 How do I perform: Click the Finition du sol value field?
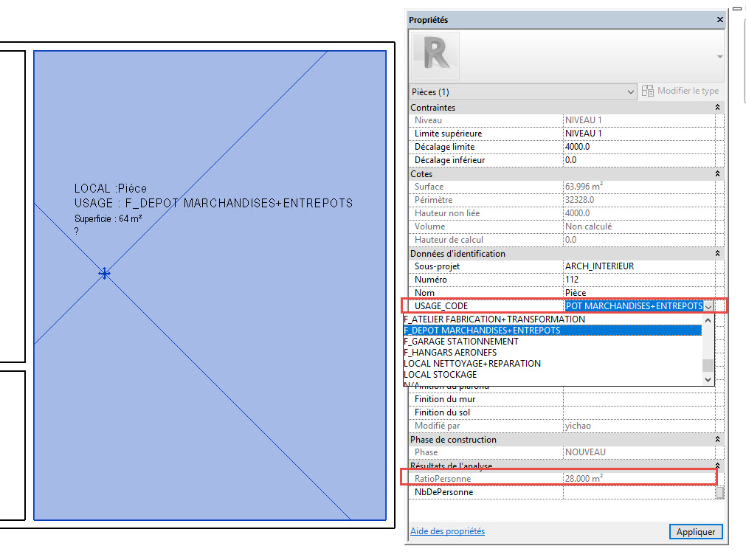point(639,412)
